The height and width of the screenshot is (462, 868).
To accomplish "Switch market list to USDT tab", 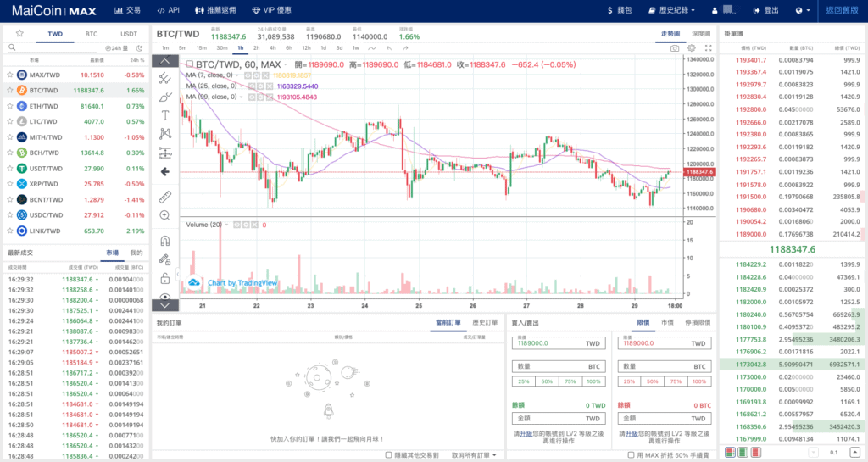I will pos(129,34).
